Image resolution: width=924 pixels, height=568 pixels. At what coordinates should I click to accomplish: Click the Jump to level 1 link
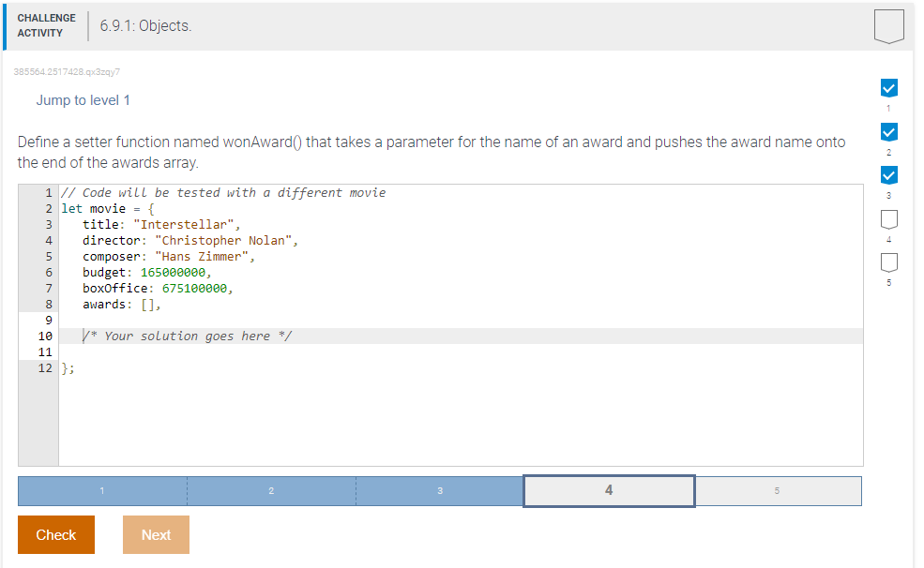(83, 100)
